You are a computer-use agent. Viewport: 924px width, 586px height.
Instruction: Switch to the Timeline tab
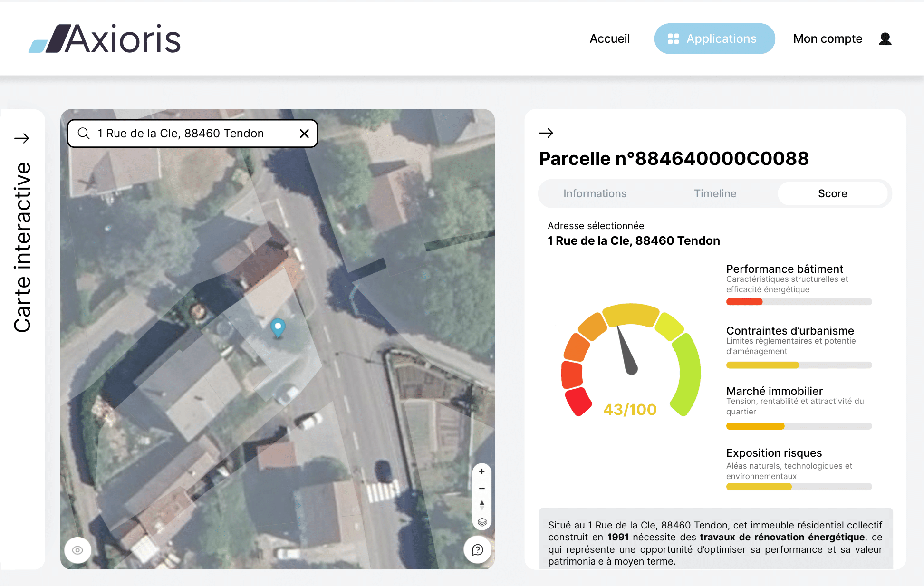pyautogui.click(x=715, y=193)
